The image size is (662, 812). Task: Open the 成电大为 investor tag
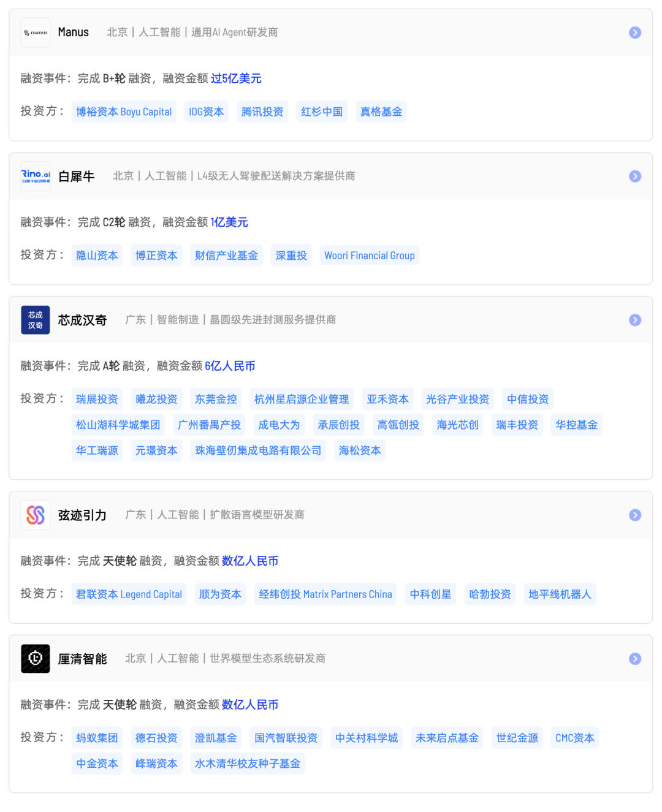[x=279, y=425]
